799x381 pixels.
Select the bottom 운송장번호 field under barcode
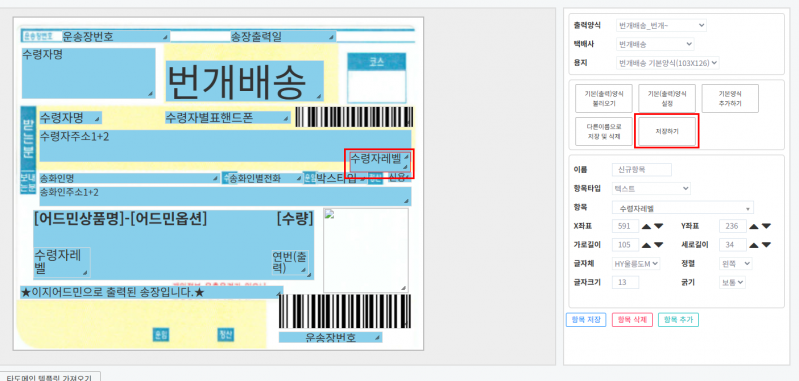pos(330,337)
